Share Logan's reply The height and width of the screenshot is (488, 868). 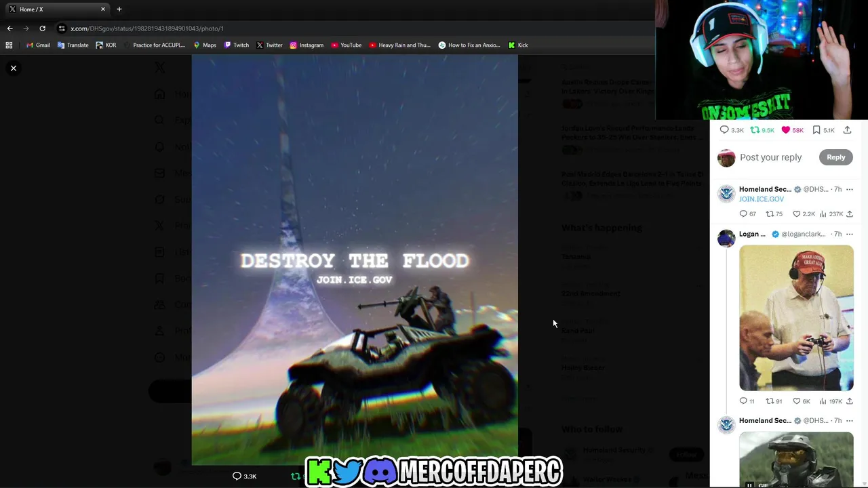[849, 401]
